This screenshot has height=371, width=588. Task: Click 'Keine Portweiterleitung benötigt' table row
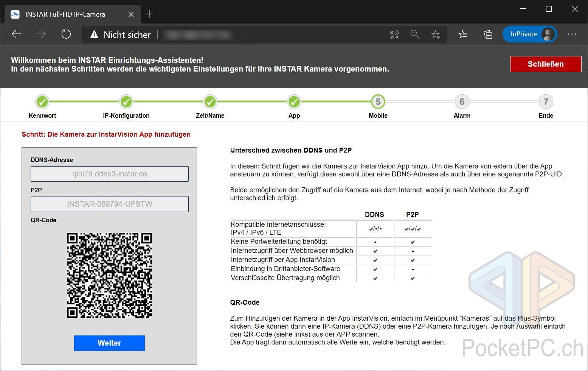[x=331, y=242]
